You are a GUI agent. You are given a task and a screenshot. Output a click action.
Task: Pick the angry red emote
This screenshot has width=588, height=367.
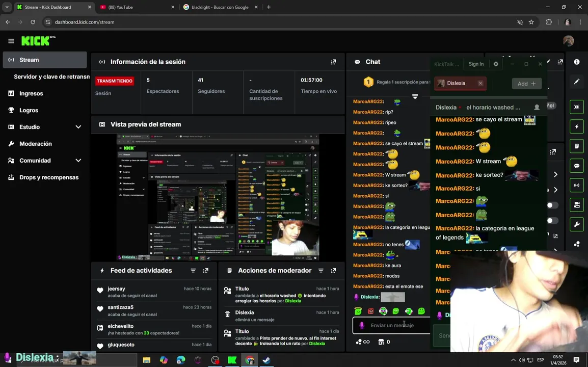370,311
